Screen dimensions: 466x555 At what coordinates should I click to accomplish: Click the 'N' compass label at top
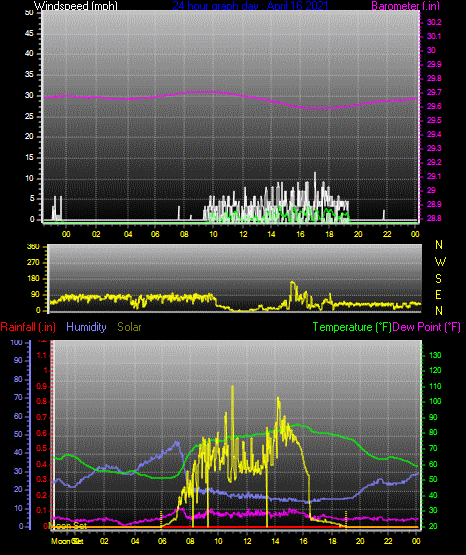439,245
